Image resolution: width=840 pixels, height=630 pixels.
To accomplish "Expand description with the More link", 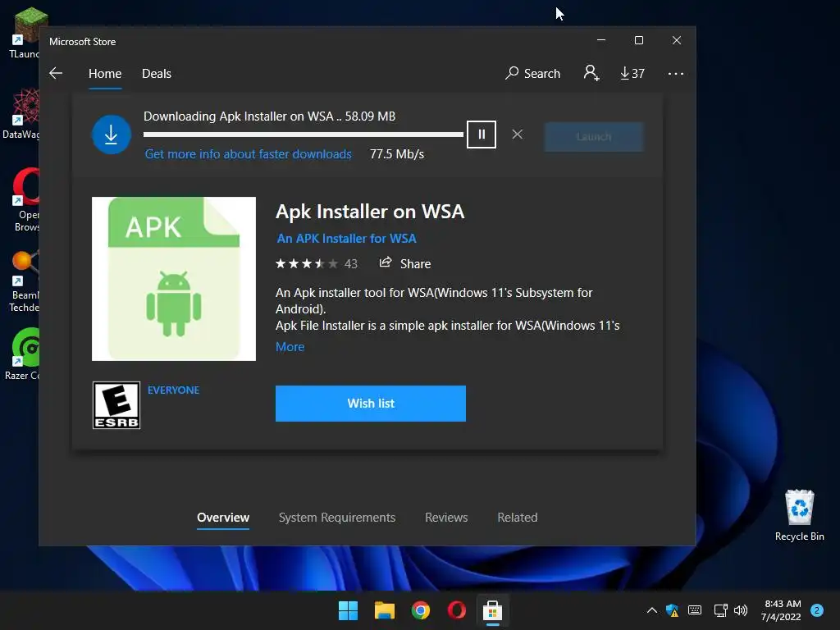I will click(x=290, y=347).
